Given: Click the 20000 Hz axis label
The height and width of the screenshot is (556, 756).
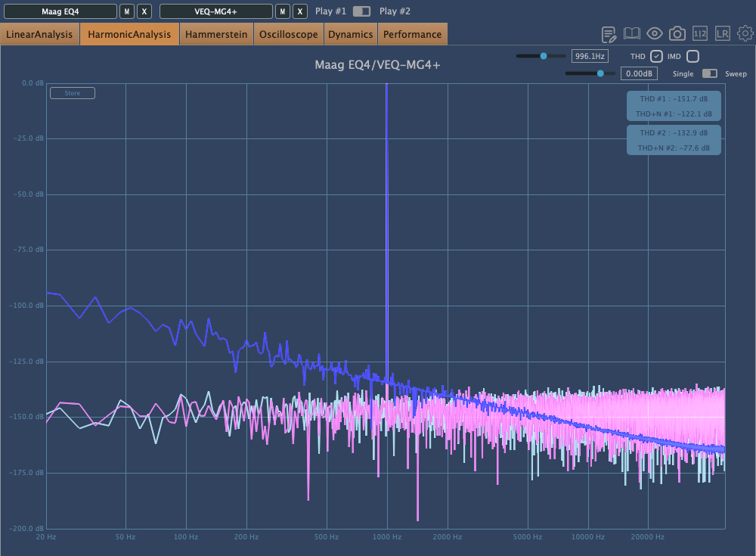Looking at the screenshot, I should click(x=648, y=536).
